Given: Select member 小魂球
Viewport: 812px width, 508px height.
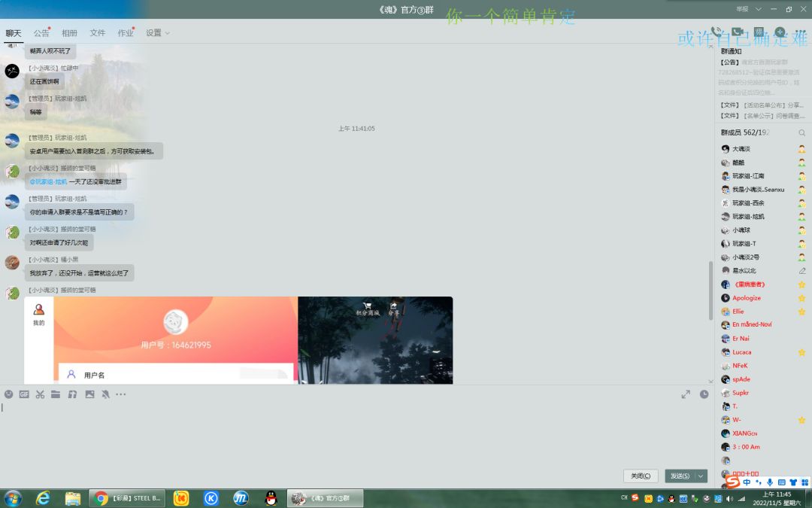Looking at the screenshot, I should point(763,230).
